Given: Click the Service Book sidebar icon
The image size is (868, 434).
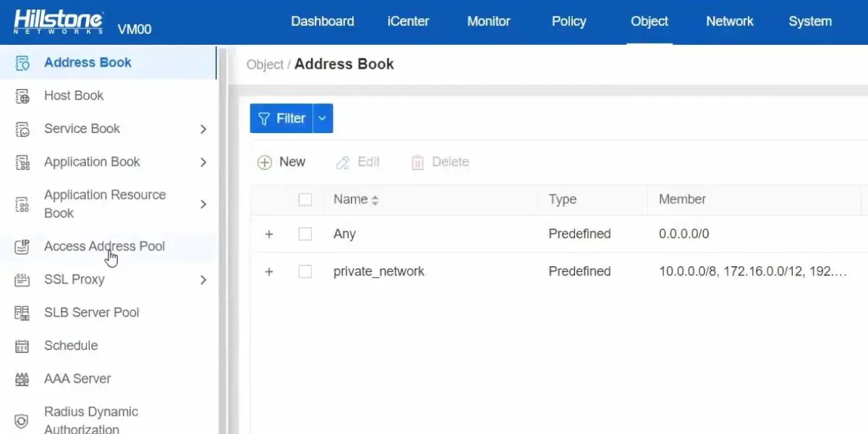Looking at the screenshot, I should click(22, 129).
